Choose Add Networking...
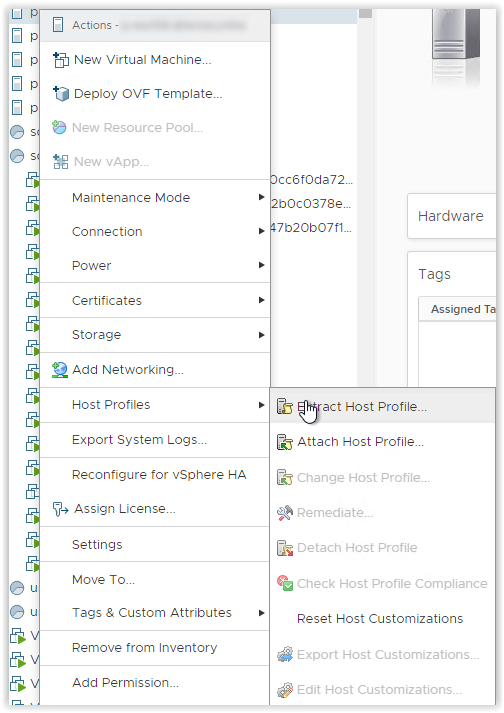Viewport: 504px width, 713px height. (155, 370)
